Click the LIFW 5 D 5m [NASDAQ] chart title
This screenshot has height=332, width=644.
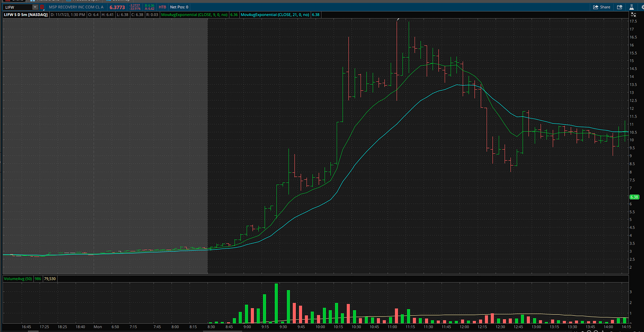pyautogui.click(x=26, y=15)
